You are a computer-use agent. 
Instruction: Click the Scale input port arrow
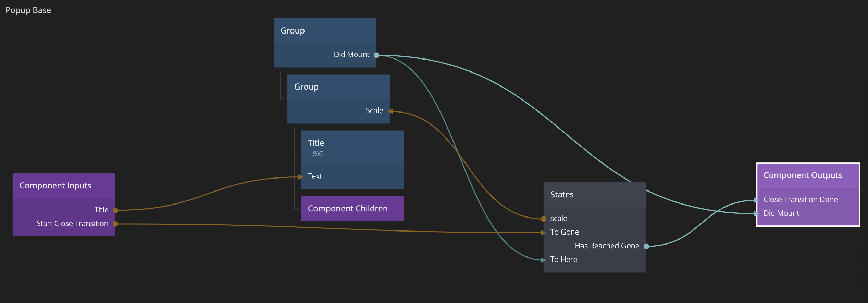pos(390,111)
